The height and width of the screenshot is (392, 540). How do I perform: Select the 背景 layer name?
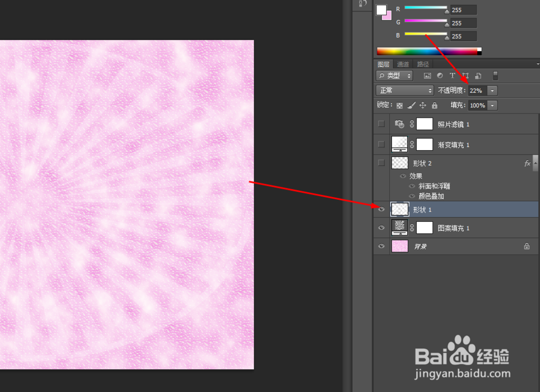tap(420, 247)
